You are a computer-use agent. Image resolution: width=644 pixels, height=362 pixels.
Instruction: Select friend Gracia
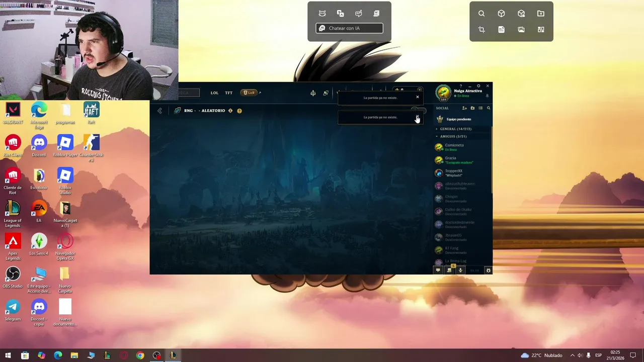(463, 160)
